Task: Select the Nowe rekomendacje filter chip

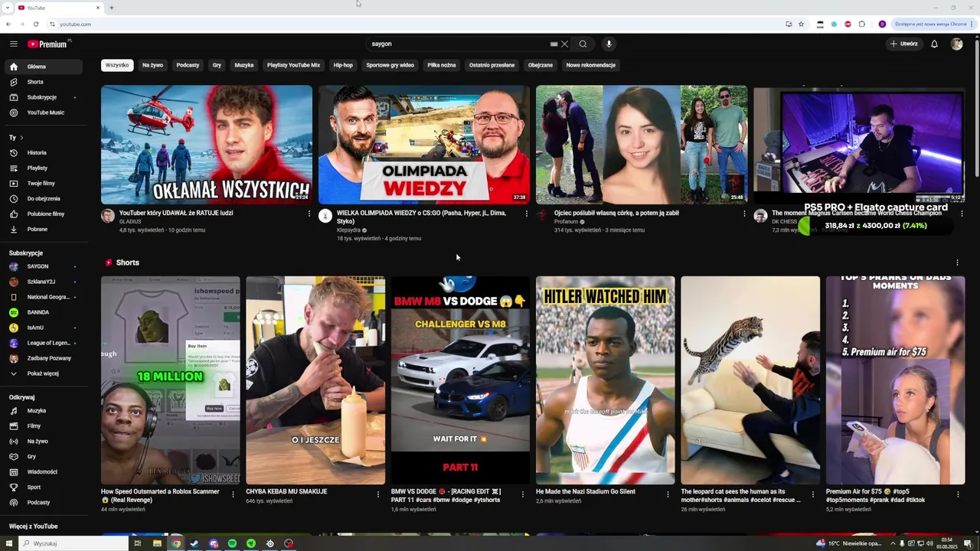Action: [591, 65]
